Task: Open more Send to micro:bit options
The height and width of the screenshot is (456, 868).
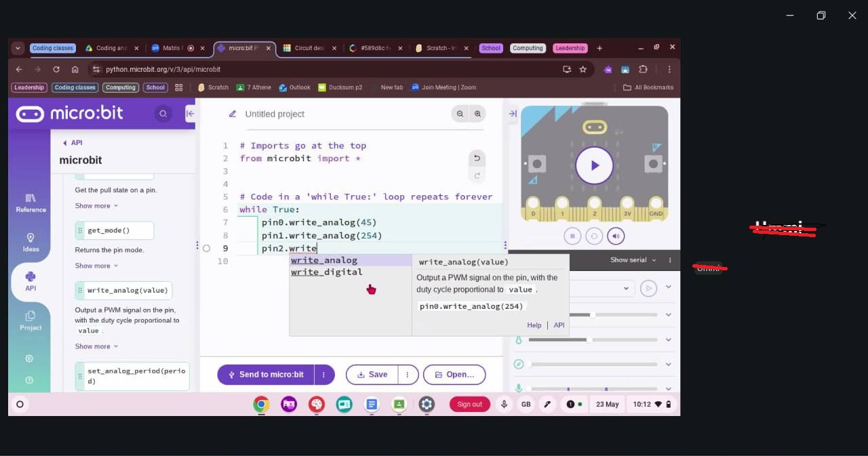Action: [x=324, y=375]
